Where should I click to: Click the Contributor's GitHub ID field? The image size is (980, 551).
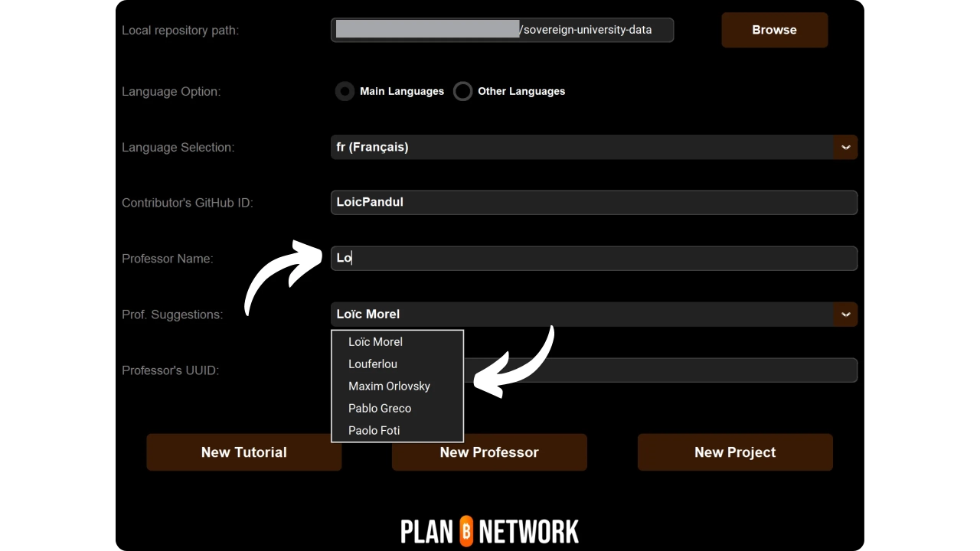point(593,203)
